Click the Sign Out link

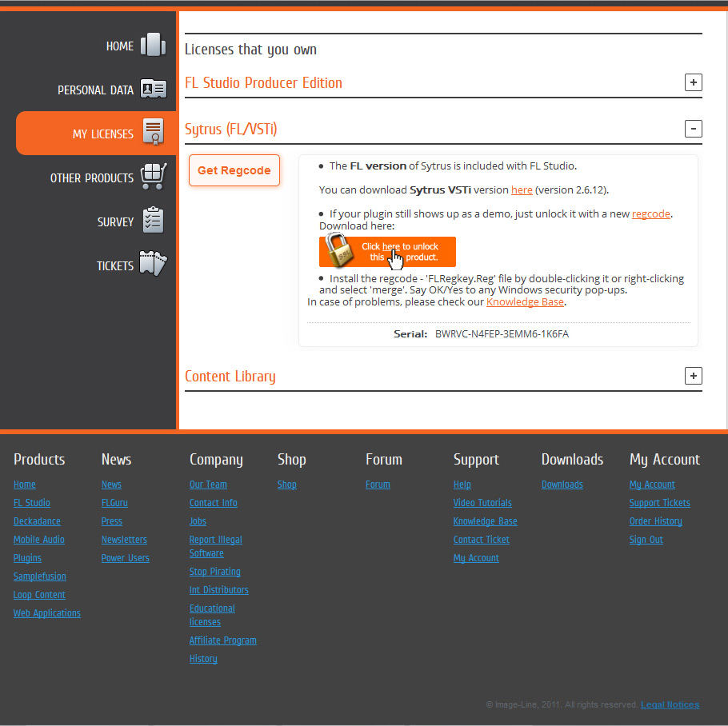pos(646,540)
